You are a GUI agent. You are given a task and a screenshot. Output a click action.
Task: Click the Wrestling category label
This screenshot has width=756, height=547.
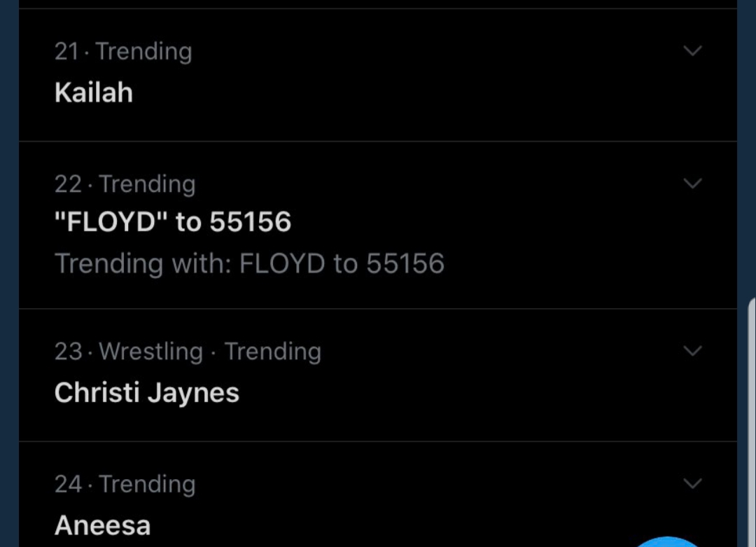pyautogui.click(x=151, y=351)
